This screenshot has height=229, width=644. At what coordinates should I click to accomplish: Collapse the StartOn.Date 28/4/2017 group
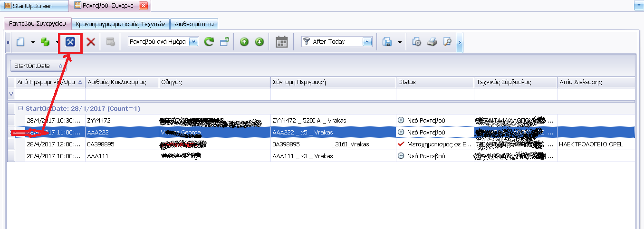click(20, 108)
